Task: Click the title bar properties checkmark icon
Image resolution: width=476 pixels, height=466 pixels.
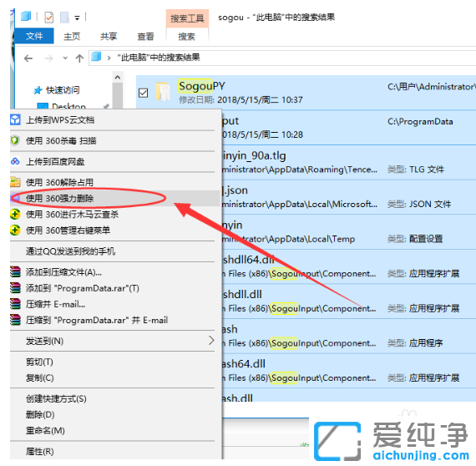Action: tap(49, 18)
